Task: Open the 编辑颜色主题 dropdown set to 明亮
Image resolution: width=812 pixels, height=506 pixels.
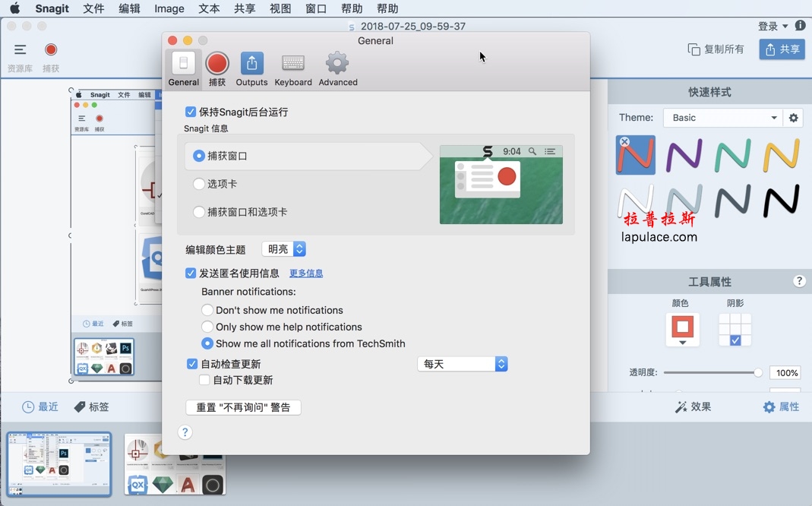Action: (x=284, y=249)
